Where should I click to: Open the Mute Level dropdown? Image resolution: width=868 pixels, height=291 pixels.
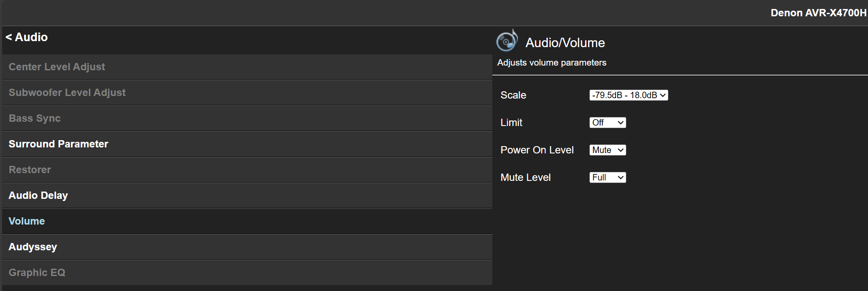(x=607, y=177)
